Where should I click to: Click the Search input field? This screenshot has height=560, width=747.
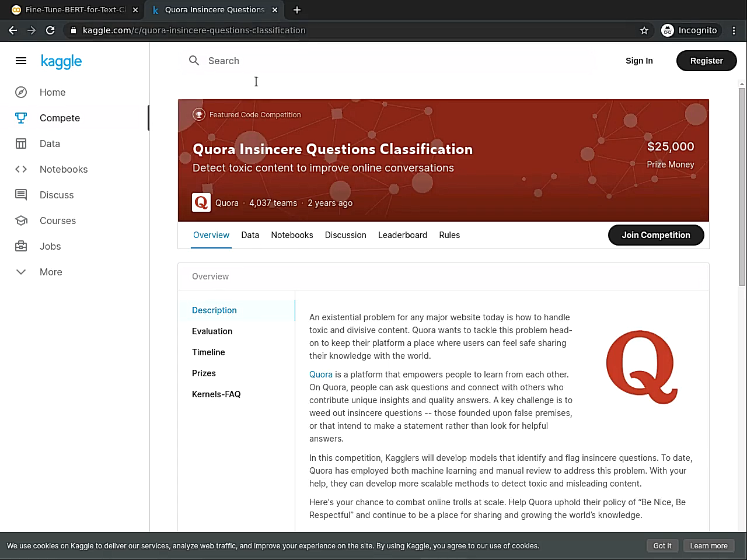click(388, 61)
